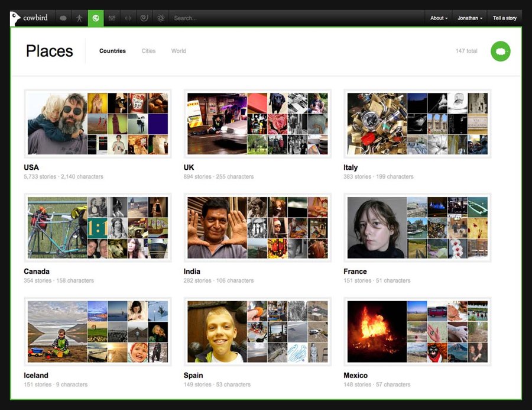The height and width of the screenshot is (410, 532).
Task: Open the topics text-grid icon
Action: pos(112,18)
